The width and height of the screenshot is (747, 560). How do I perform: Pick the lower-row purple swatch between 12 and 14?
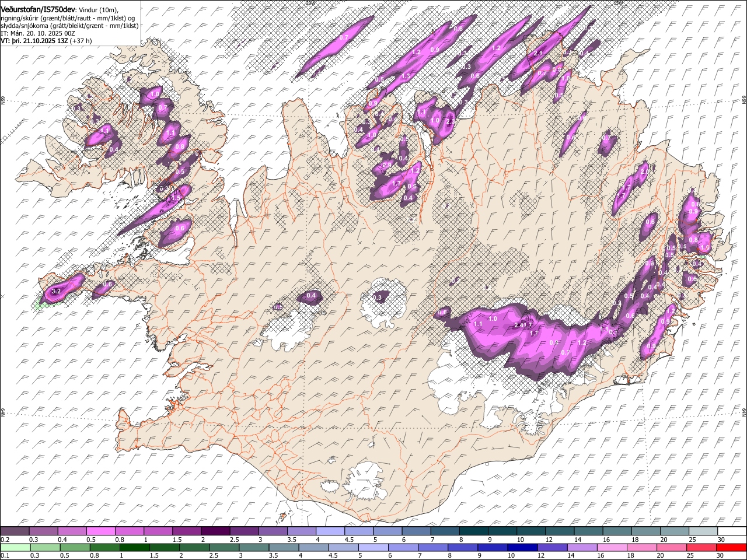click(x=553, y=547)
